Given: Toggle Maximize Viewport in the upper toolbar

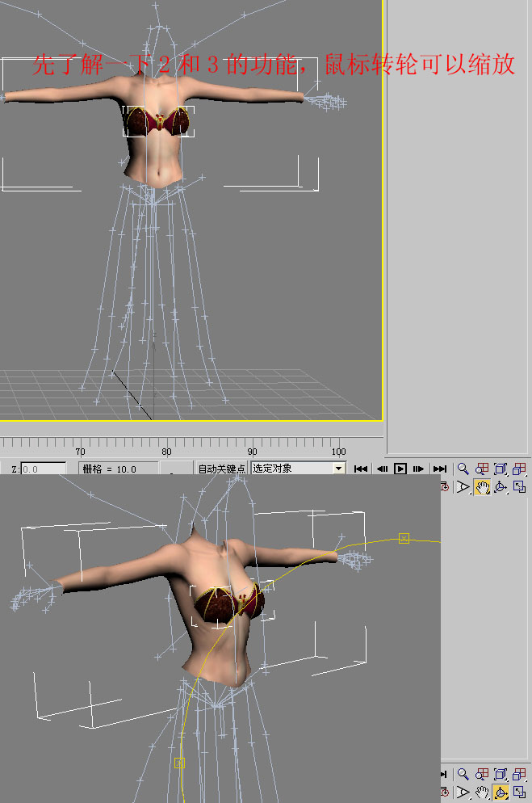Looking at the screenshot, I should [x=519, y=486].
